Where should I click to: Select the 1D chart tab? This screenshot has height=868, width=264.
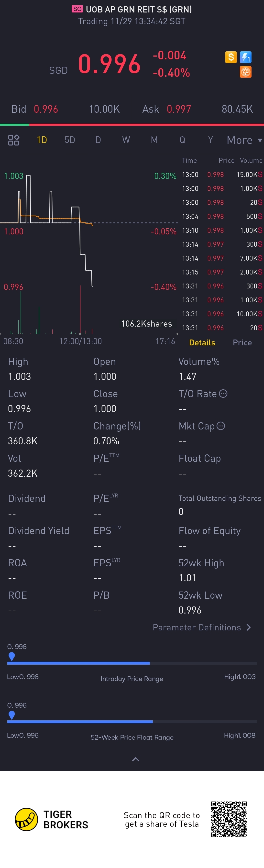(x=42, y=140)
